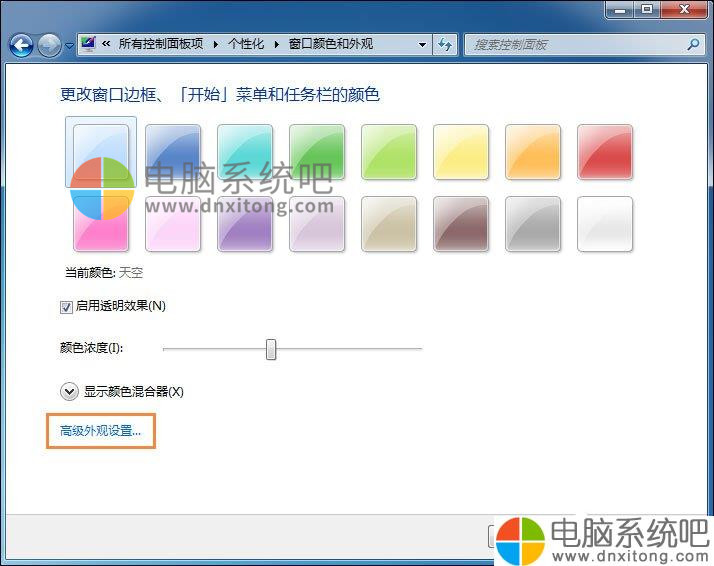Click the 搜索控制面板 search box
The image size is (714, 566).
(585, 45)
